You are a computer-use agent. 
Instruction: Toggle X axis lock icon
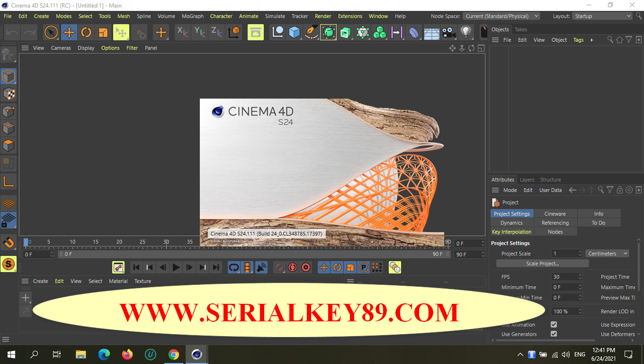tap(182, 32)
